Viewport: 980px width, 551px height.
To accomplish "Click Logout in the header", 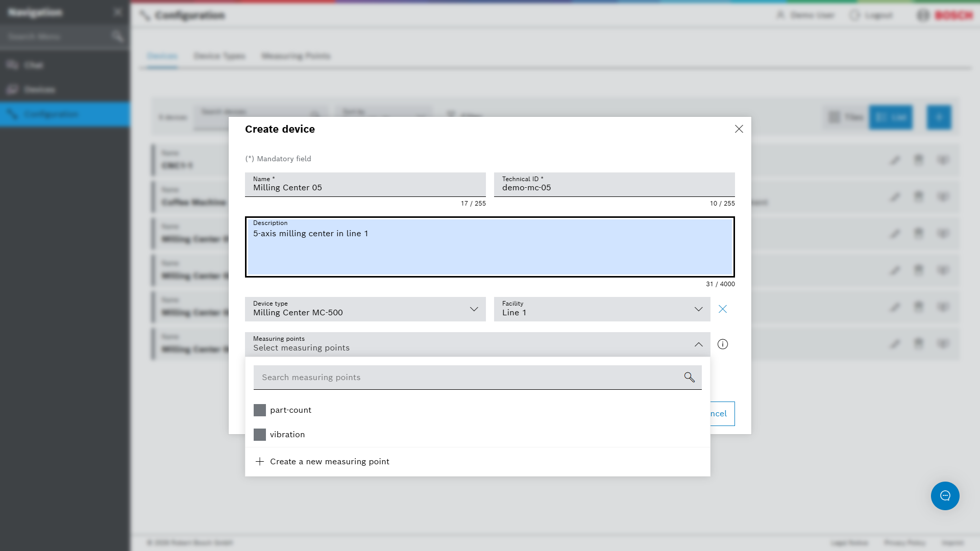I will 871,15.
